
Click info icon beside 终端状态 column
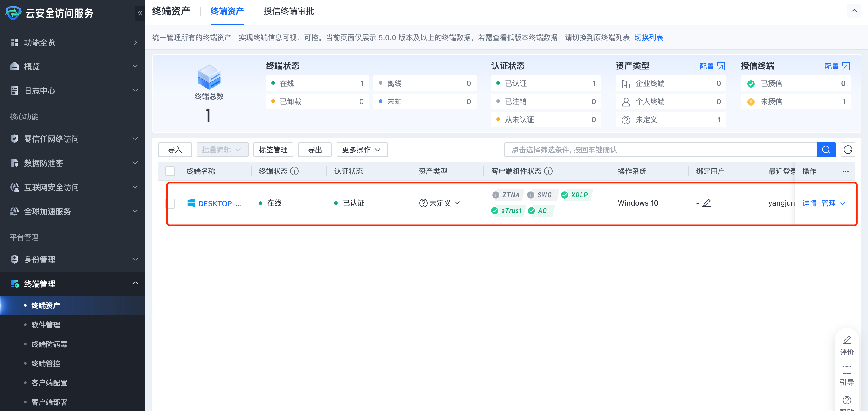point(294,171)
